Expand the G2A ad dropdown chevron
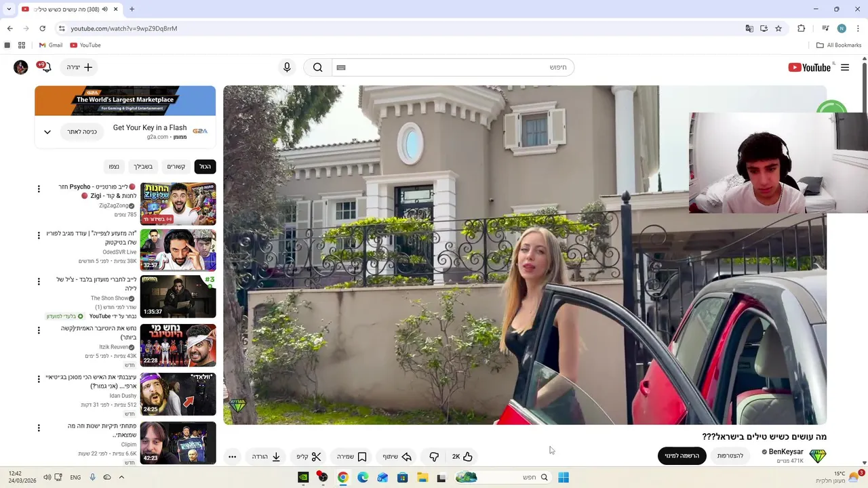Screen dimensions: 868x488 pos(47,132)
